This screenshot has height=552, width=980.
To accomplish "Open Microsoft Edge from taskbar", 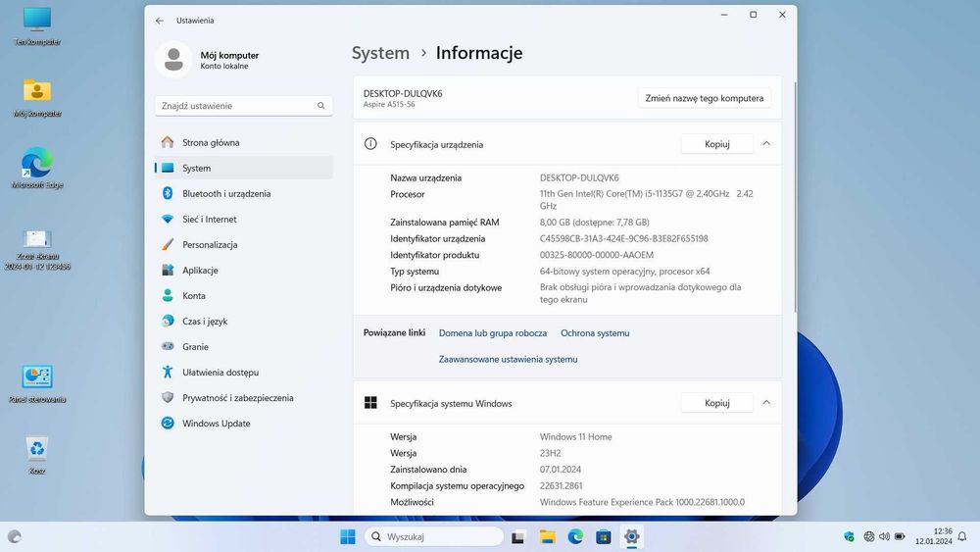I will [575, 536].
